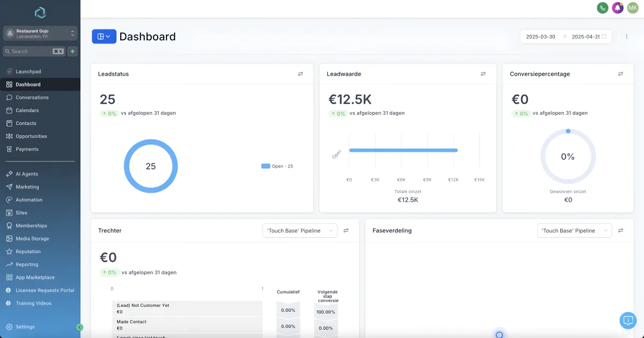Image resolution: width=644 pixels, height=338 pixels.
Task: Click the Dashboard page heading text
Action: click(x=148, y=36)
